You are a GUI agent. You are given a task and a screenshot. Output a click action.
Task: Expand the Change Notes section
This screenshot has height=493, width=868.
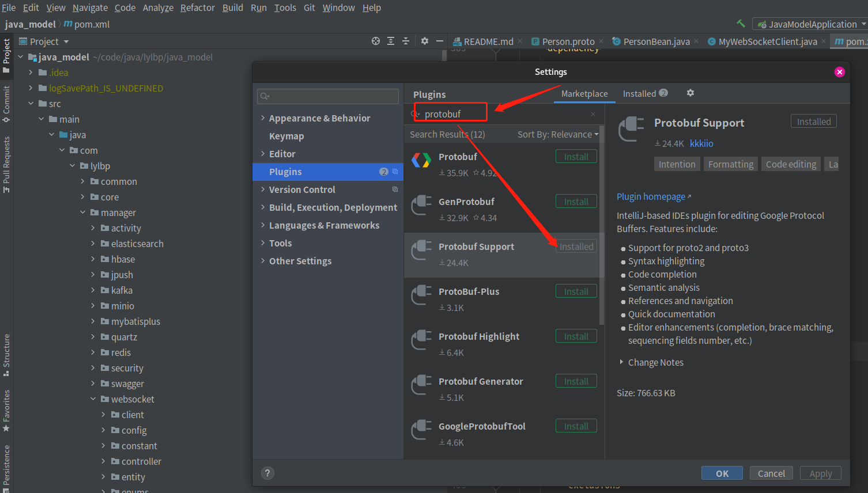[x=621, y=362]
